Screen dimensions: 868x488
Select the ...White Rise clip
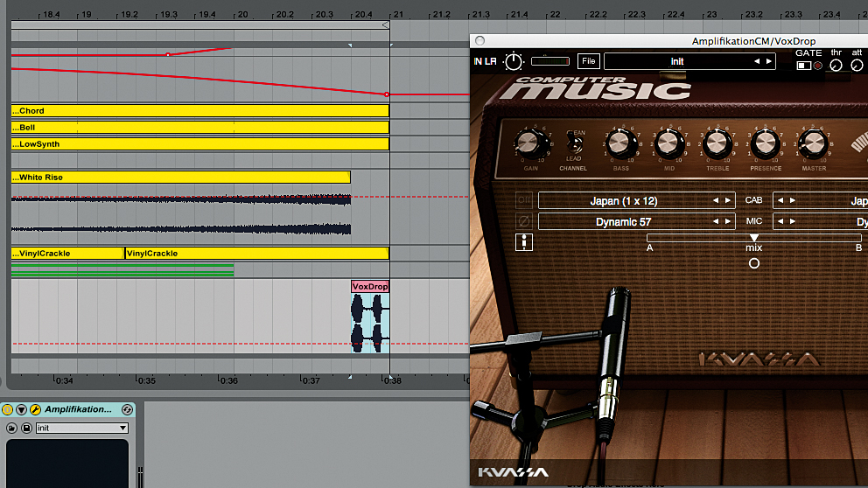(180, 177)
